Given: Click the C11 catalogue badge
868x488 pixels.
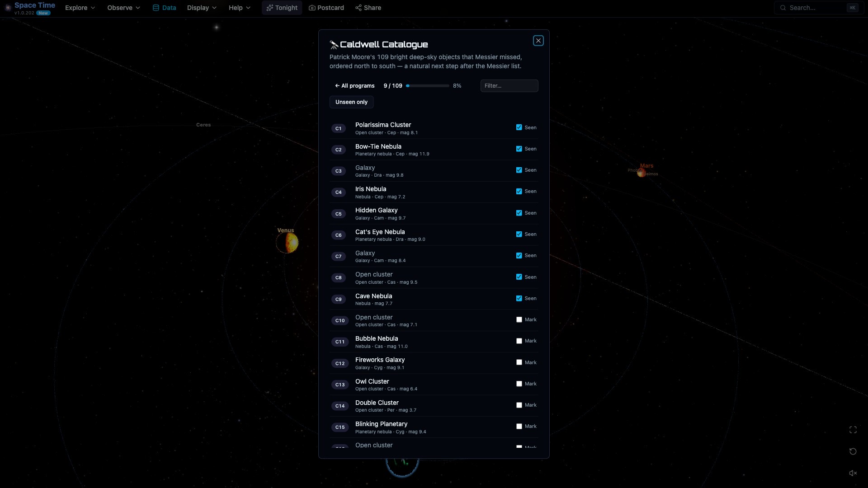Looking at the screenshot, I should pyautogui.click(x=340, y=342).
